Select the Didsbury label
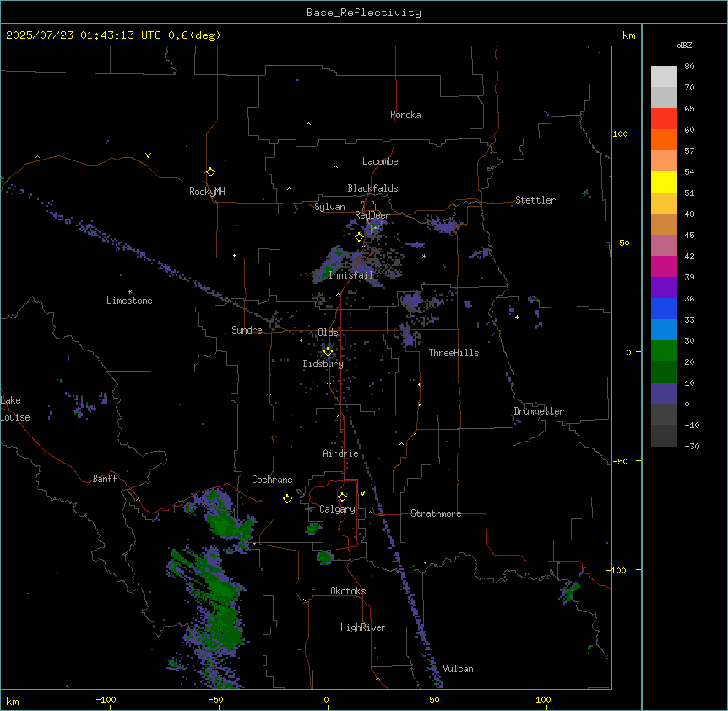Viewport: 728px width, 711px height. pos(323,364)
